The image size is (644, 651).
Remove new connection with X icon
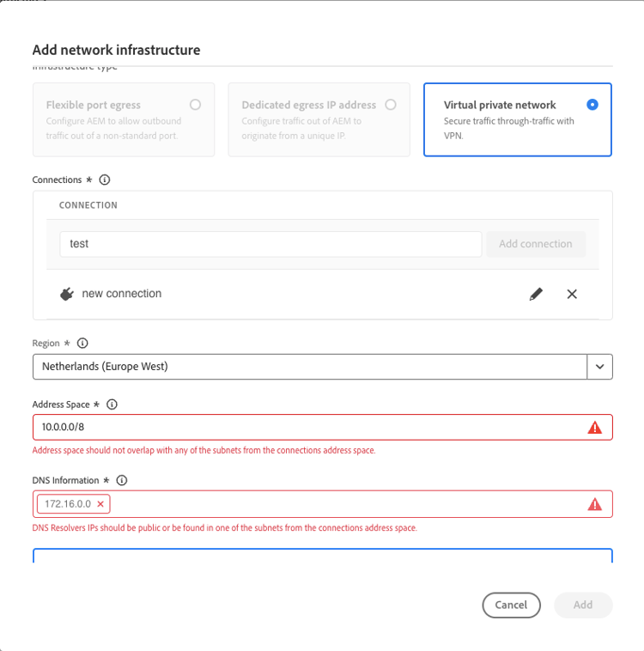pos(572,294)
